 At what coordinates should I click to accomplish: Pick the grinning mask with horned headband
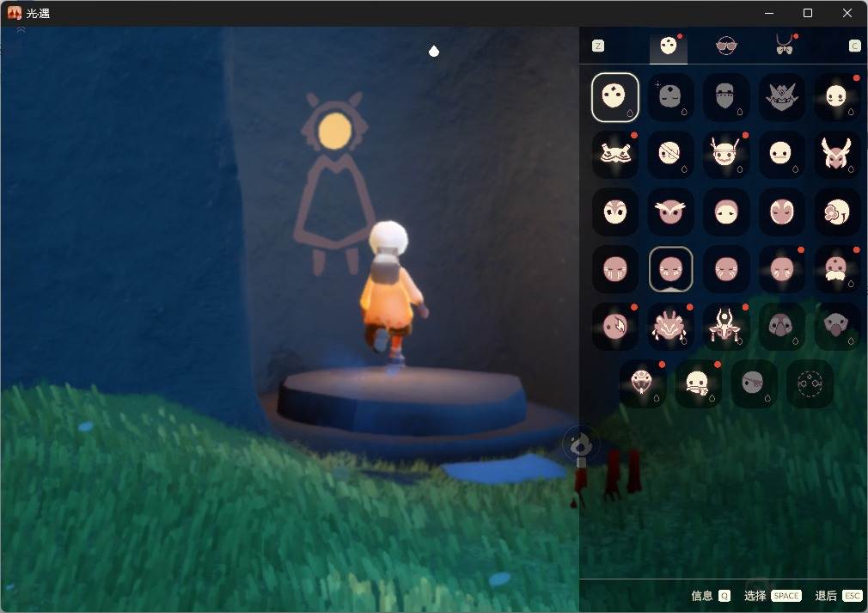[x=725, y=154]
